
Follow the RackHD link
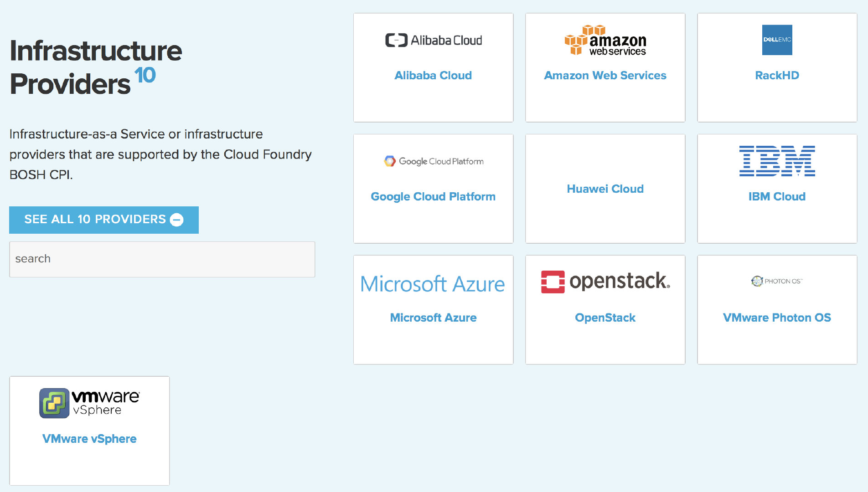coord(777,76)
